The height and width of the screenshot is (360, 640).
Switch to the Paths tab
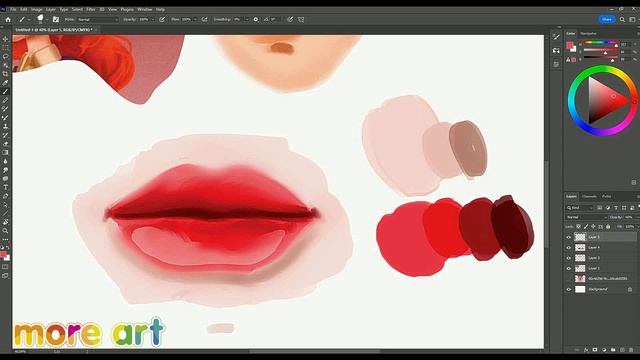[x=607, y=196]
